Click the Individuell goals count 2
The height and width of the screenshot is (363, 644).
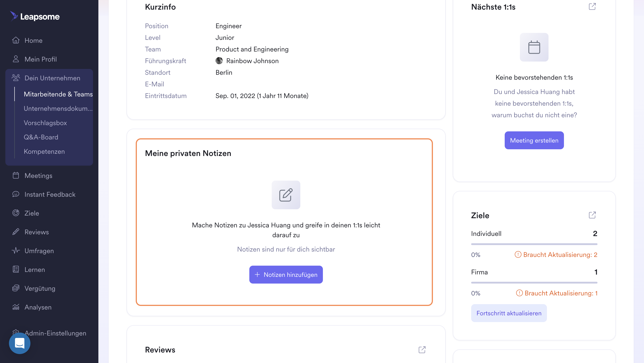[595, 233]
